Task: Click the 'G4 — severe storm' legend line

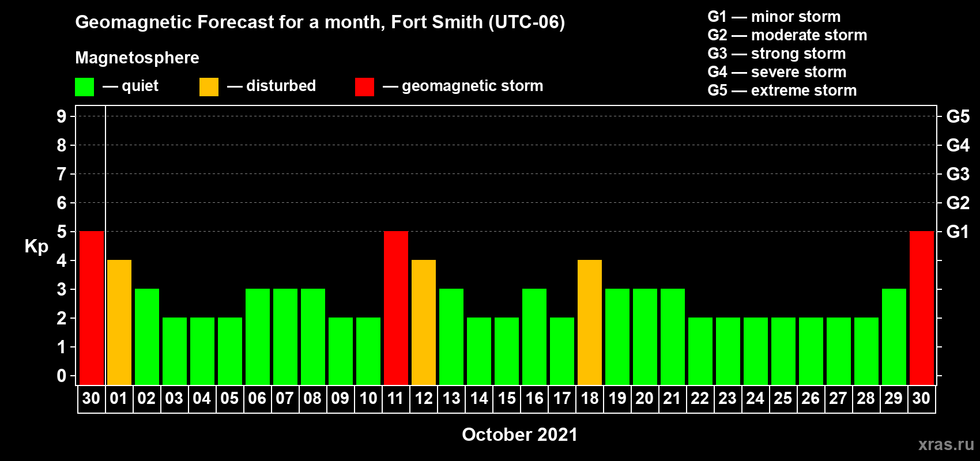Action: (x=777, y=72)
